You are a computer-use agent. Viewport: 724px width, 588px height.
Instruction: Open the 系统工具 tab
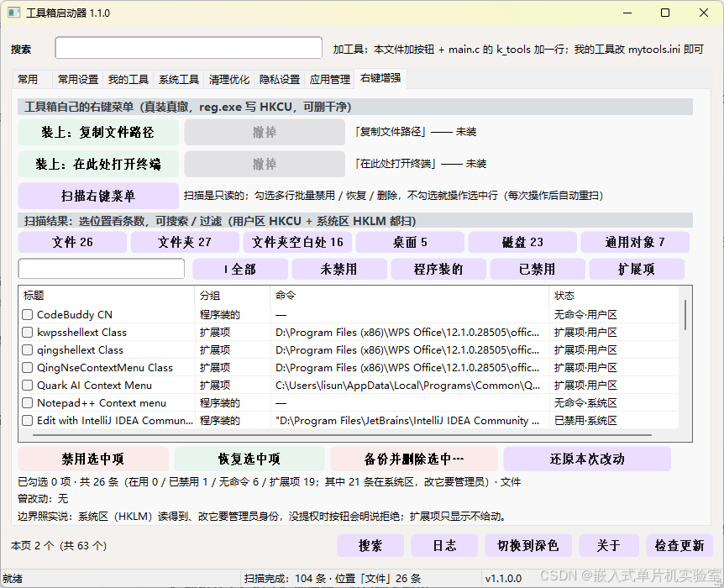179,80
